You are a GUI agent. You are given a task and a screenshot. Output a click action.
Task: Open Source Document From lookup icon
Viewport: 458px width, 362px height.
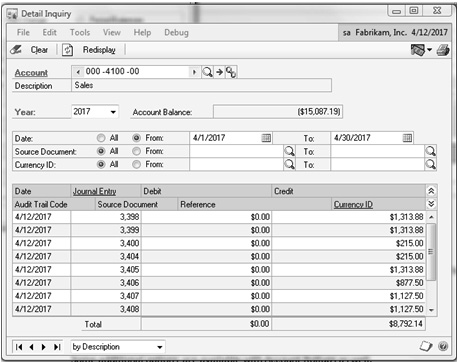click(289, 151)
